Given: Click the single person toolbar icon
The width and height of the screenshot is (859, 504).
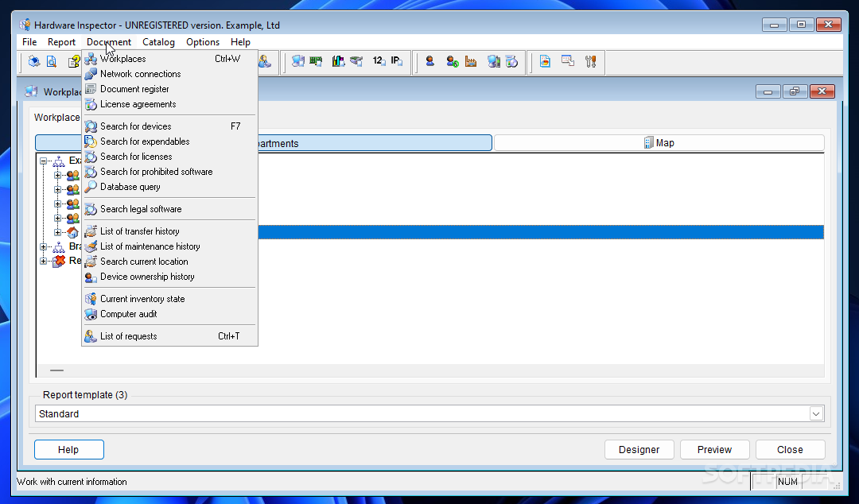Looking at the screenshot, I should click(x=430, y=61).
